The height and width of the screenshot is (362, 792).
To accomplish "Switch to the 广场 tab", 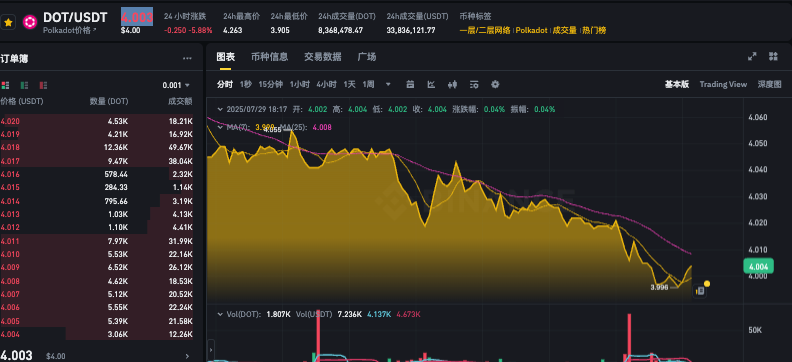I will pyautogui.click(x=367, y=57).
